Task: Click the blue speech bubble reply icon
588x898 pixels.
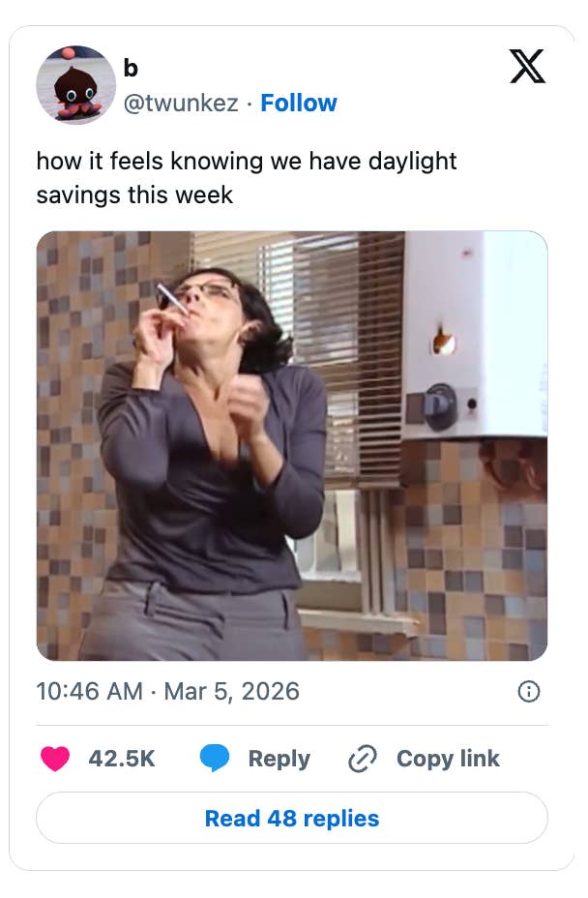Action: [x=214, y=759]
